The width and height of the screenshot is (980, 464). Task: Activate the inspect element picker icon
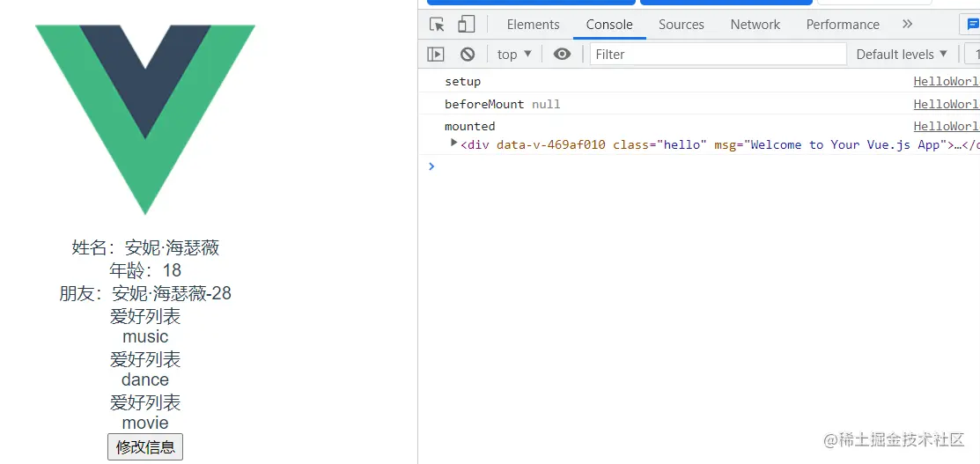pyautogui.click(x=437, y=25)
